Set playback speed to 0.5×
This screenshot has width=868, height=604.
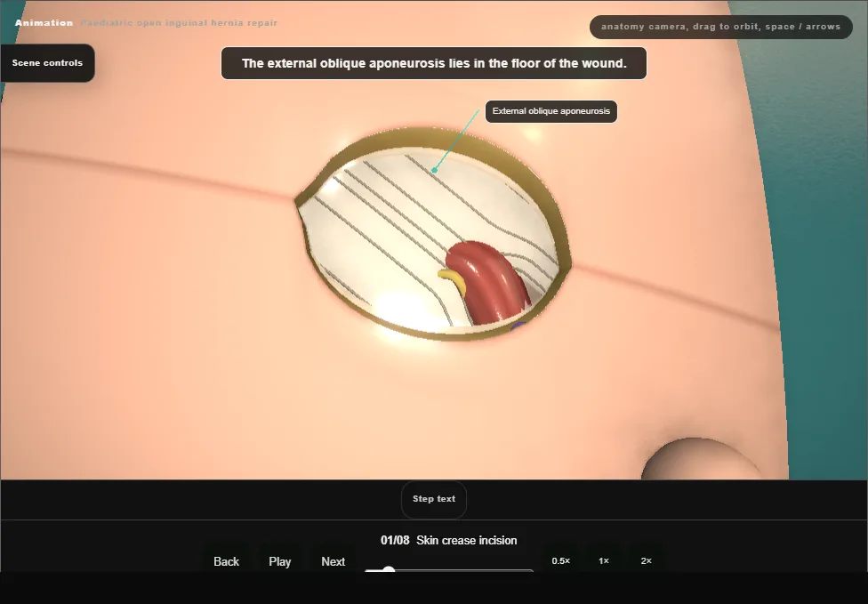click(561, 560)
